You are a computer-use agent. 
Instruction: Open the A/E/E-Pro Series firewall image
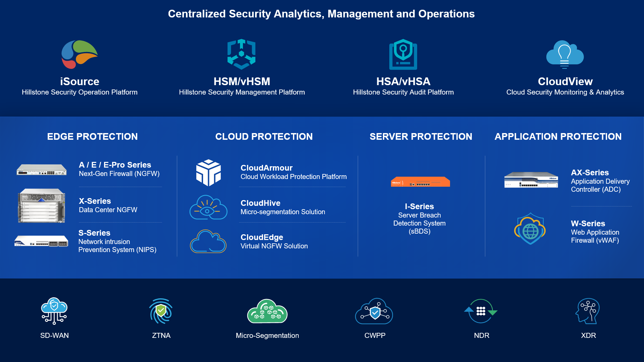pyautogui.click(x=42, y=170)
